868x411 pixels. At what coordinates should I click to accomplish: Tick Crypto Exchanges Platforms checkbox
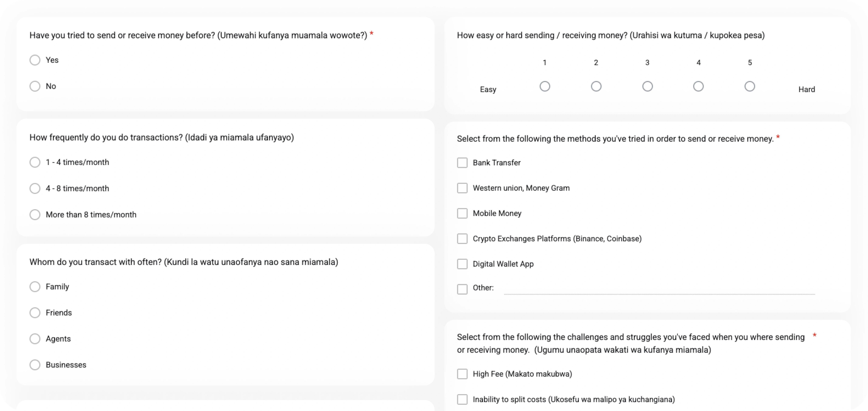[x=462, y=239]
